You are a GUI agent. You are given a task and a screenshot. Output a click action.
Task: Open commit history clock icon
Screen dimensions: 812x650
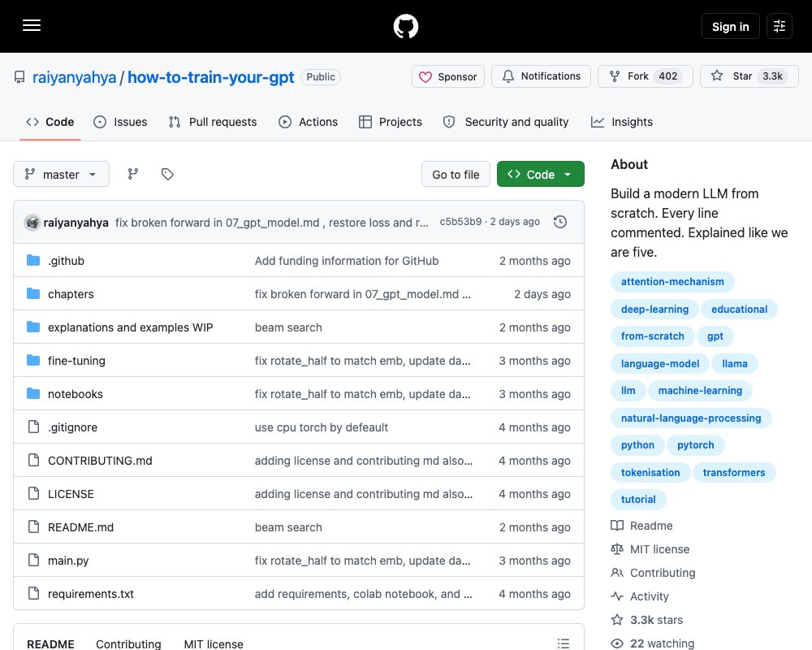coord(560,222)
